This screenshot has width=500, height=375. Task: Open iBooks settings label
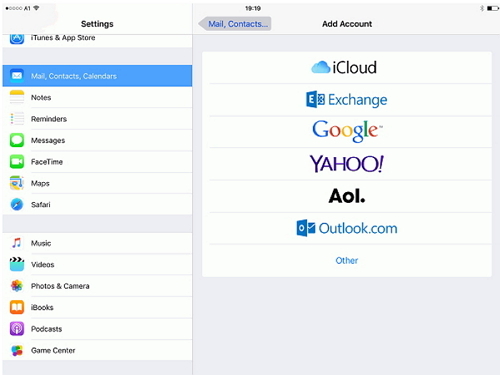point(42,307)
